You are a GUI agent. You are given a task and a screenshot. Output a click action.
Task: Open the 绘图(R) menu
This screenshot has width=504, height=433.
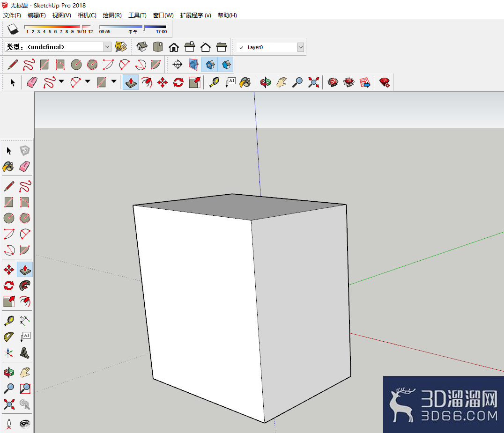click(x=112, y=15)
